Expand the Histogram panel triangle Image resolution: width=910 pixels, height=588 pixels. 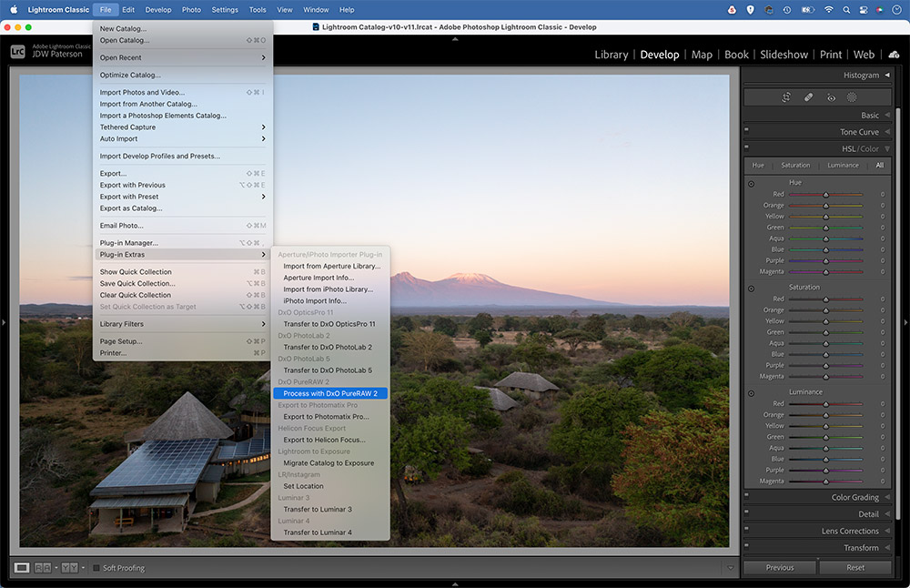click(x=886, y=75)
